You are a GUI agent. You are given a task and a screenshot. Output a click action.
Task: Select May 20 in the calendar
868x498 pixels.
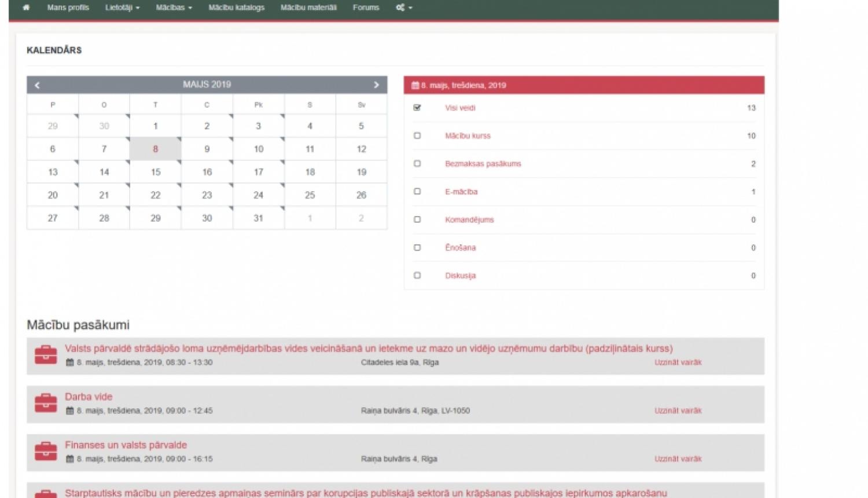click(53, 195)
